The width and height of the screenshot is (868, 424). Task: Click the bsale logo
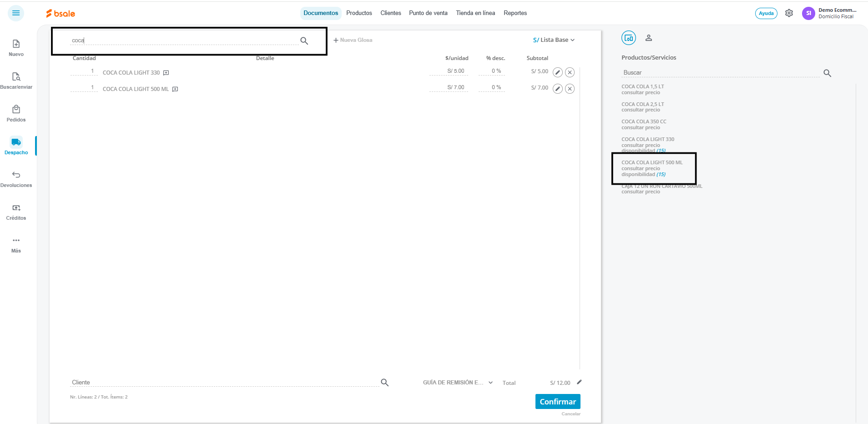pos(61,14)
